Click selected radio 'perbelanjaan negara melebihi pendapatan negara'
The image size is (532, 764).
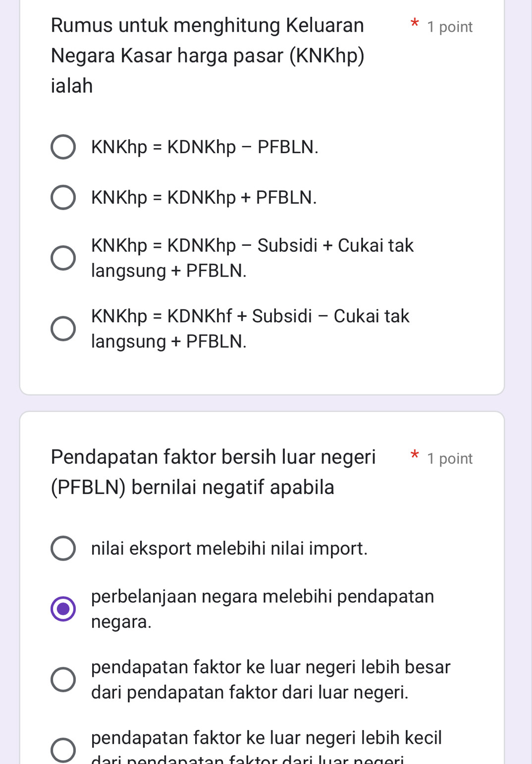tap(63, 609)
